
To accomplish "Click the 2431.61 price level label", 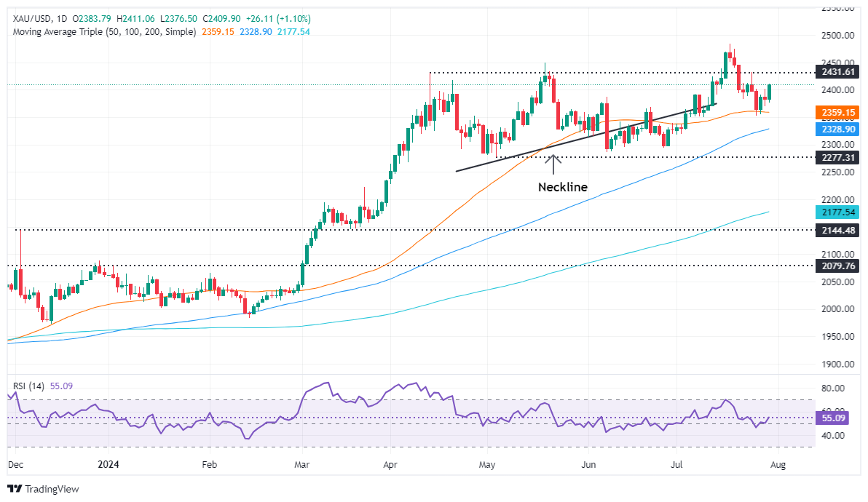I will [x=838, y=72].
